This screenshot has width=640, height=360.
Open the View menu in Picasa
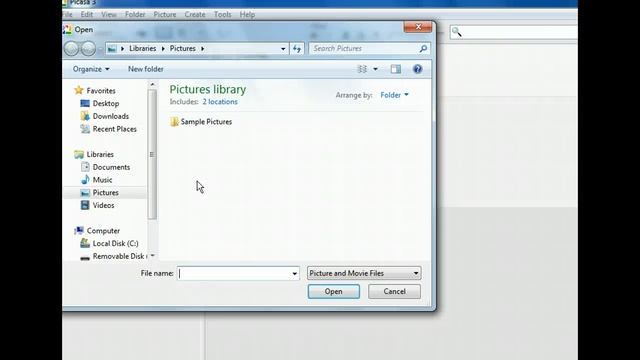[x=109, y=14]
